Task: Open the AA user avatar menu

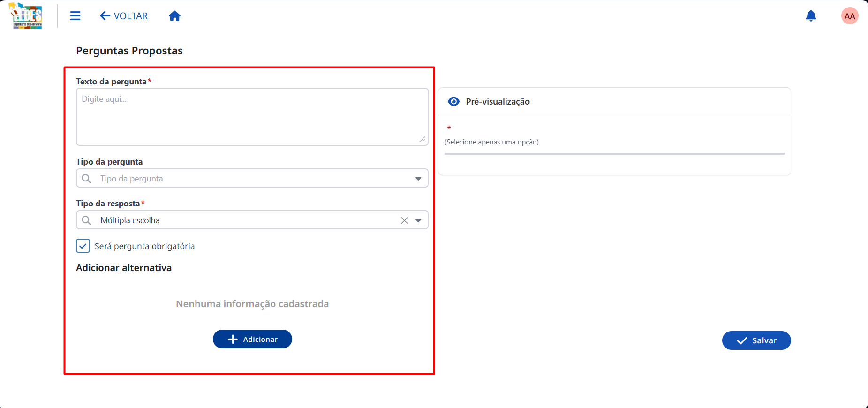Action: [x=850, y=16]
